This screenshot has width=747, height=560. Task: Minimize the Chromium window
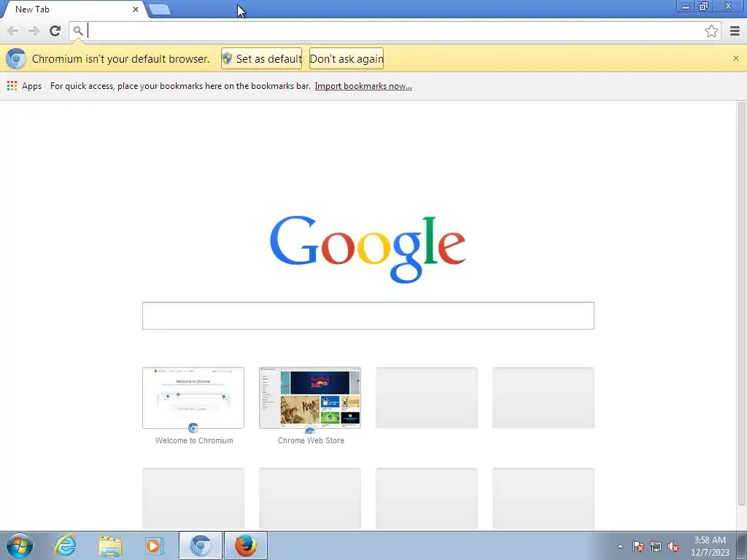tap(686, 7)
